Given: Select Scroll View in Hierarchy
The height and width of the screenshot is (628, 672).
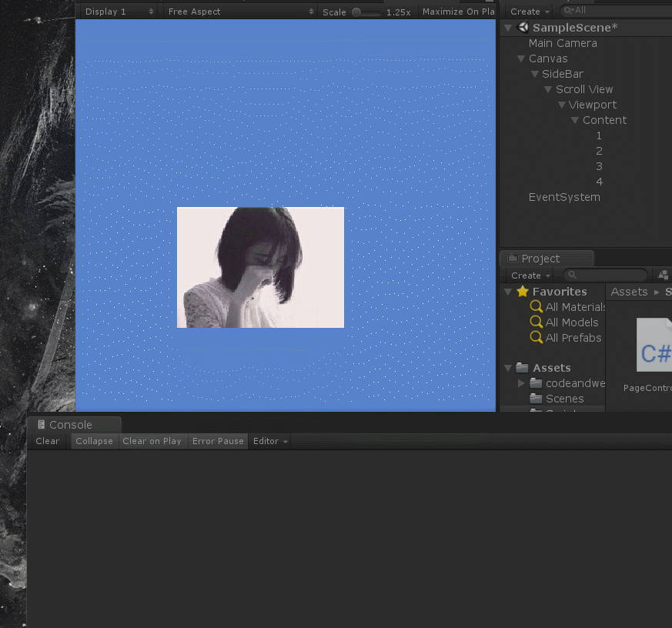Looking at the screenshot, I should point(584,89).
